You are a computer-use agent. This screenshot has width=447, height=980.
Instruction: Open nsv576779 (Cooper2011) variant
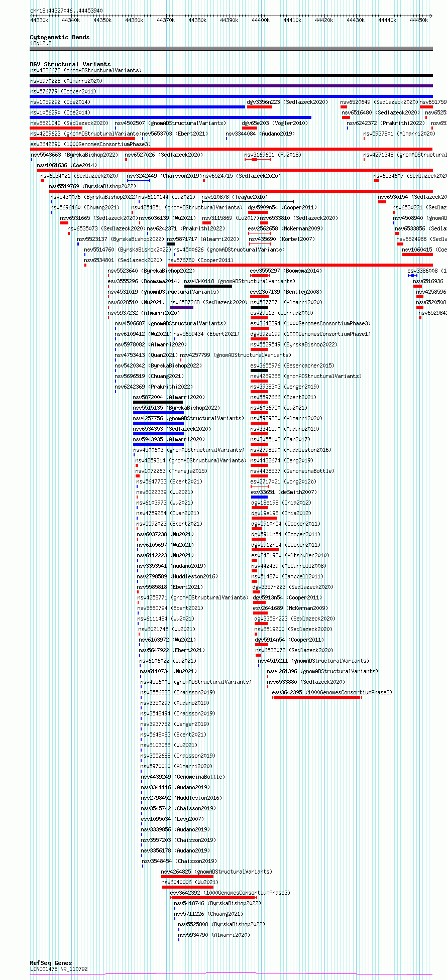[63, 91]
